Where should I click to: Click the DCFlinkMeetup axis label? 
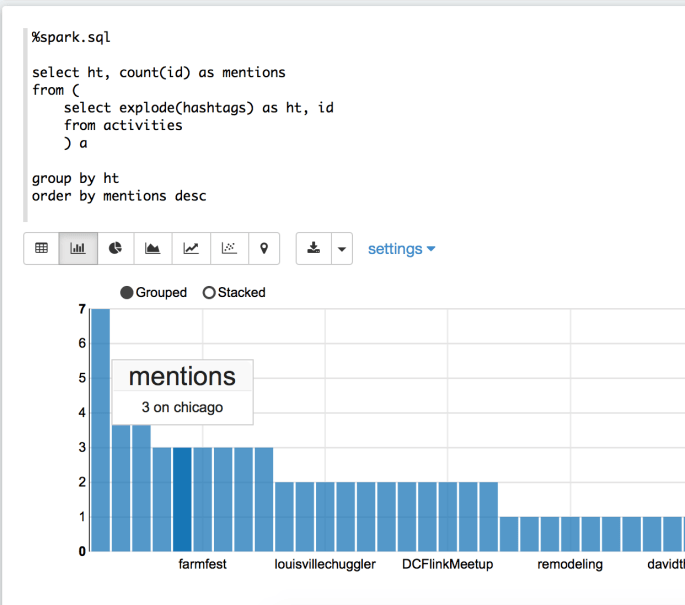pos(447,564)
